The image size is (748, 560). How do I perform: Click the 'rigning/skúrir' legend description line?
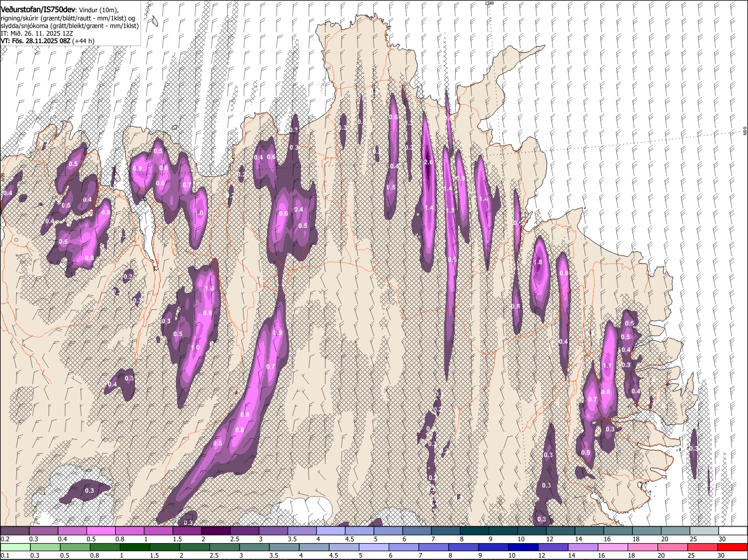tap(68, 18)
